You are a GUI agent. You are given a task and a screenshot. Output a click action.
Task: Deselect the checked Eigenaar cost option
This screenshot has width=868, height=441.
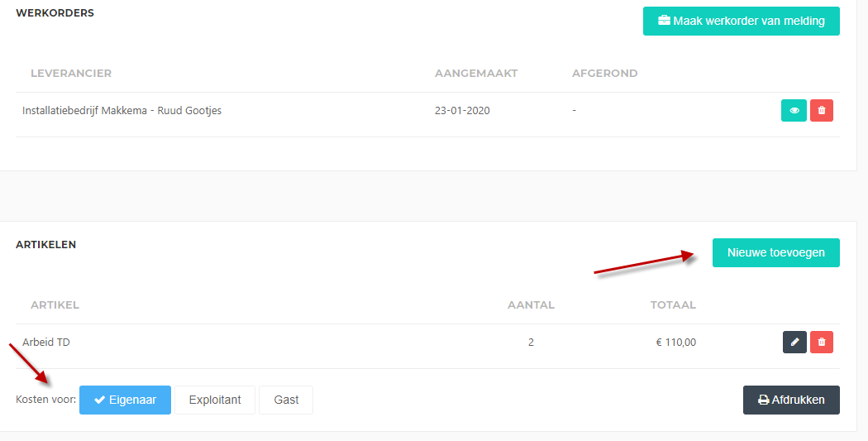125,400
